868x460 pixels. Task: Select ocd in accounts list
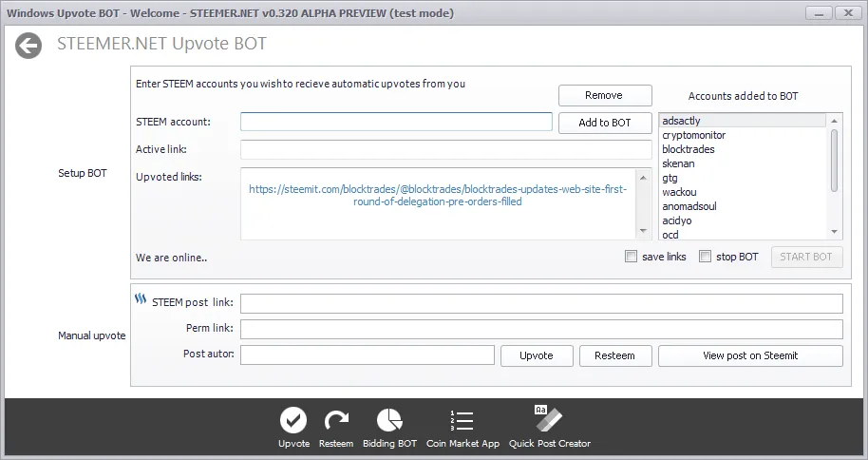[743, 235]
